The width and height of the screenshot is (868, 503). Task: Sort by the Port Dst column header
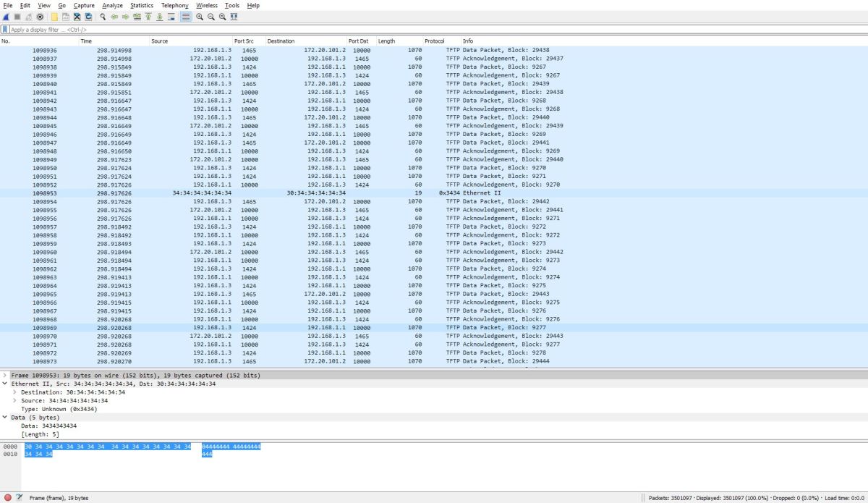(362, 41)
